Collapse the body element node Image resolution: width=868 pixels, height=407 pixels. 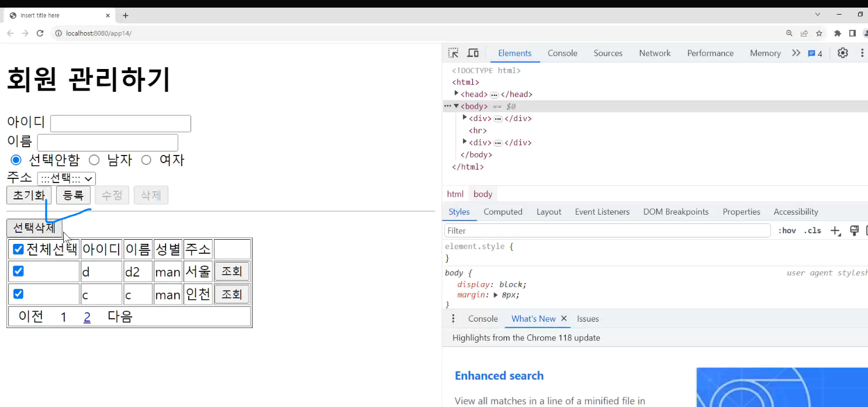(457, 106)
